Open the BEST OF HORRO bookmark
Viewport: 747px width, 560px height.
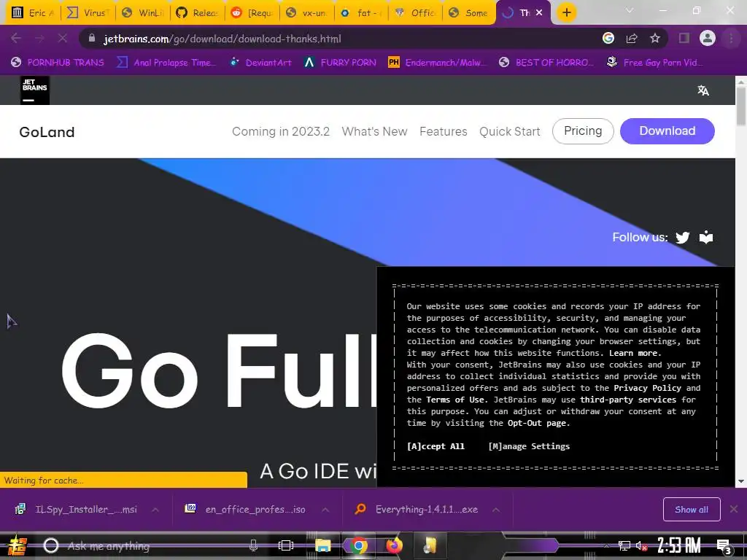[546, 63]
